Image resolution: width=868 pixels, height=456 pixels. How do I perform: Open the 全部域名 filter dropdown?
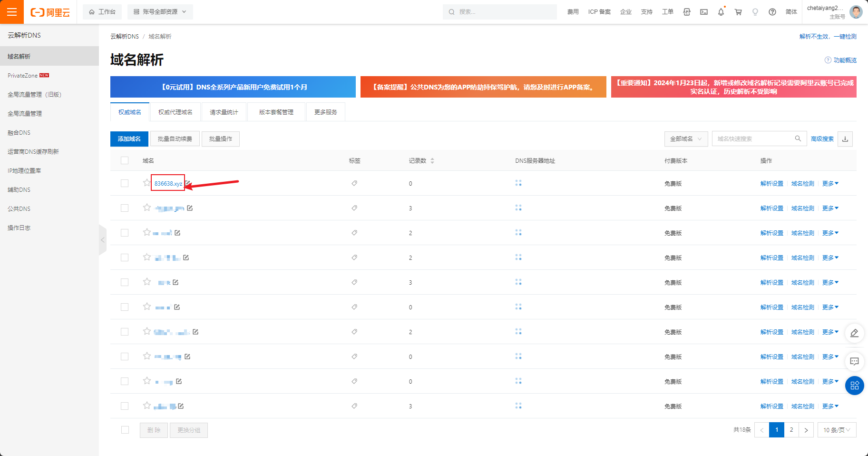(686, 139)
